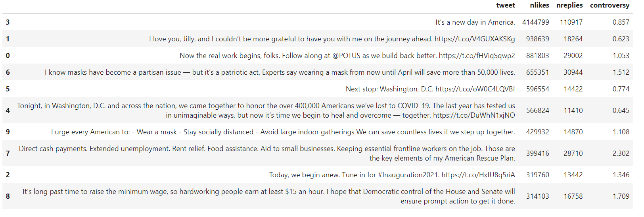Screen dimensions: 644x217
Task: Click the "It's a new day in America" tweet
Action: point(475,22)
